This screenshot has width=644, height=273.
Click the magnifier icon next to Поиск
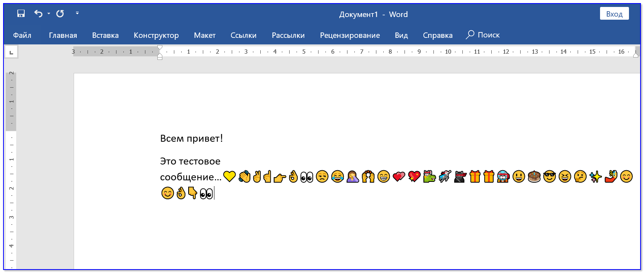[x=470, y=35]
